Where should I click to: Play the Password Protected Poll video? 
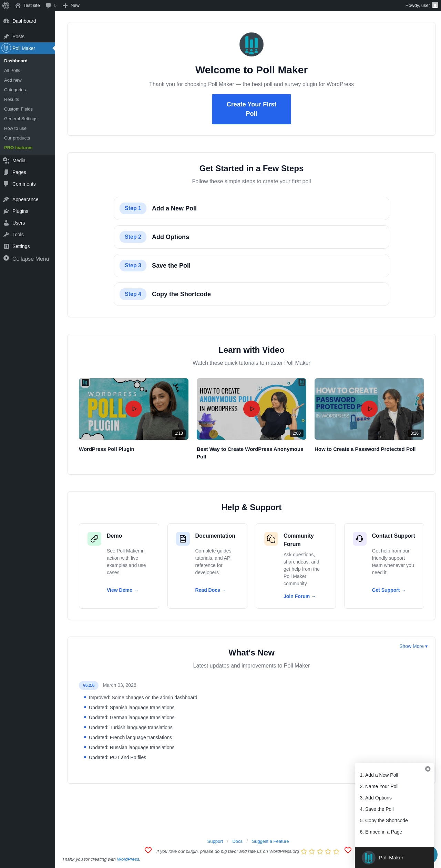click(369, 409)
